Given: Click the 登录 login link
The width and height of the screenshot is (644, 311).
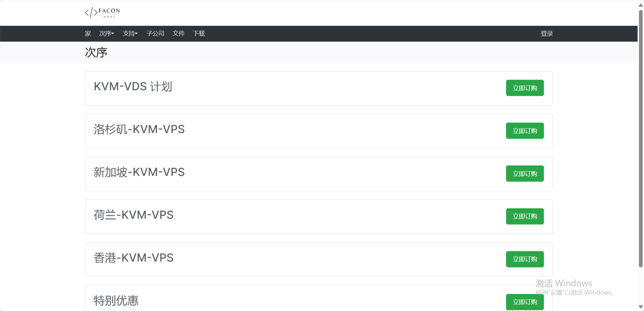Looking at the screenshot, I should [x=547, y=33].
